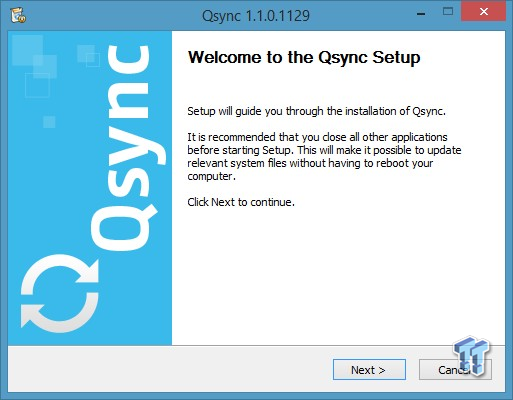Click the installer icon in the title bar
Screen dimensions: 513x400
[x=18, y=15]
